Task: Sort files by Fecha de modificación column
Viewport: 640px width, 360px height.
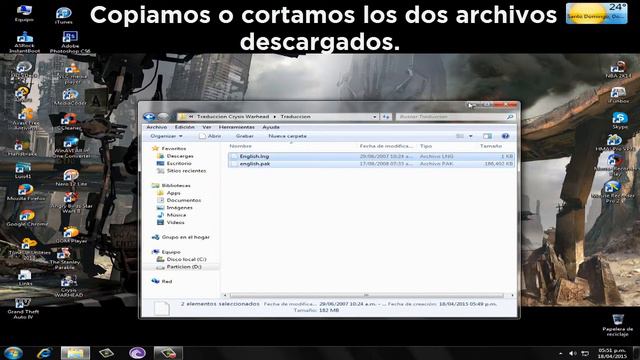Action: (386, 146)
